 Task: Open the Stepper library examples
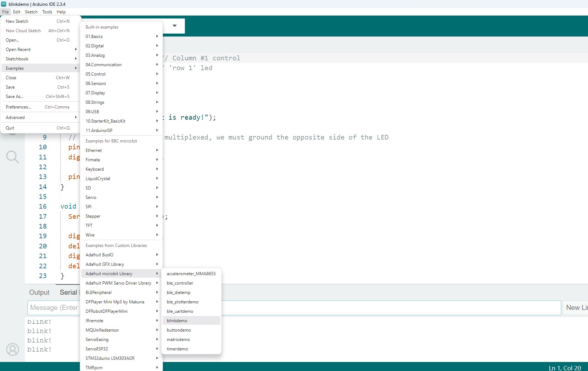121,216
